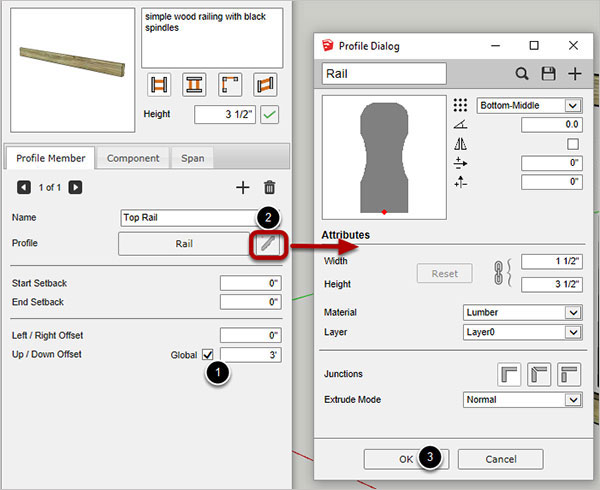
Task: Toggle the Global offset checkbox
Action: click(x=207, y=354)
